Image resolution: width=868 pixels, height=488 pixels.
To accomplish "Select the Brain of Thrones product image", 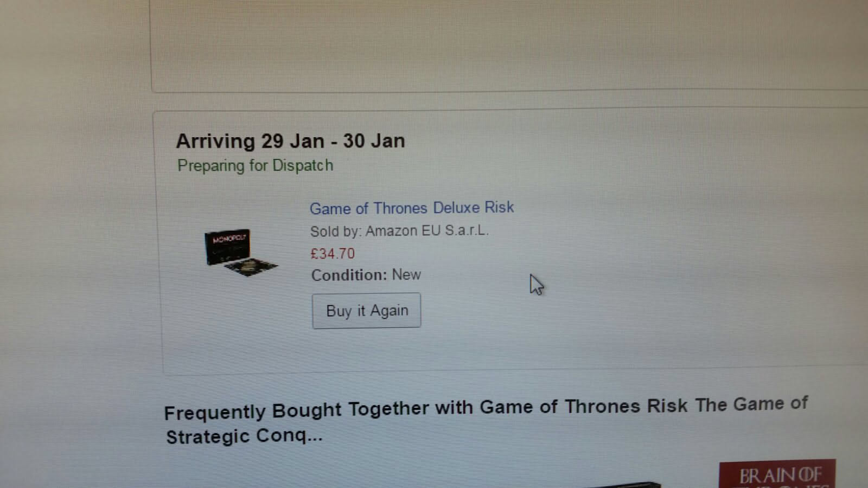I will click(777, 474).
